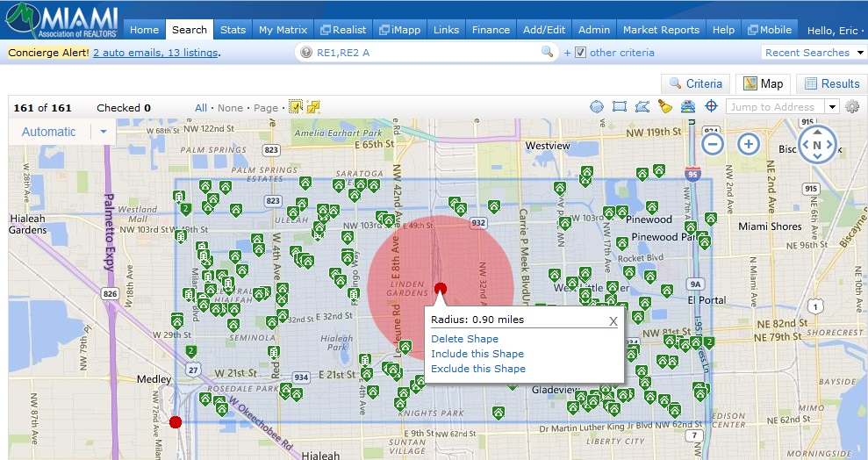
Task: Open the 2 auto emails, 13 listings link
Action: (155, 53)
